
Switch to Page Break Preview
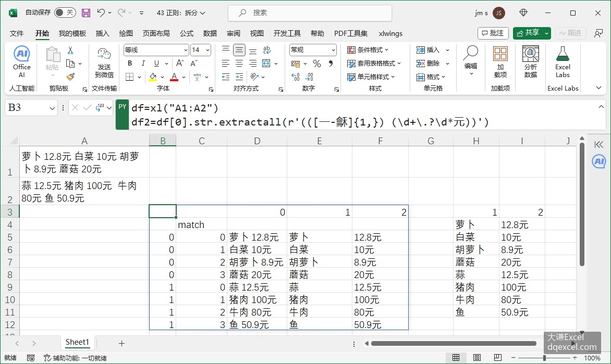(497, 358)
